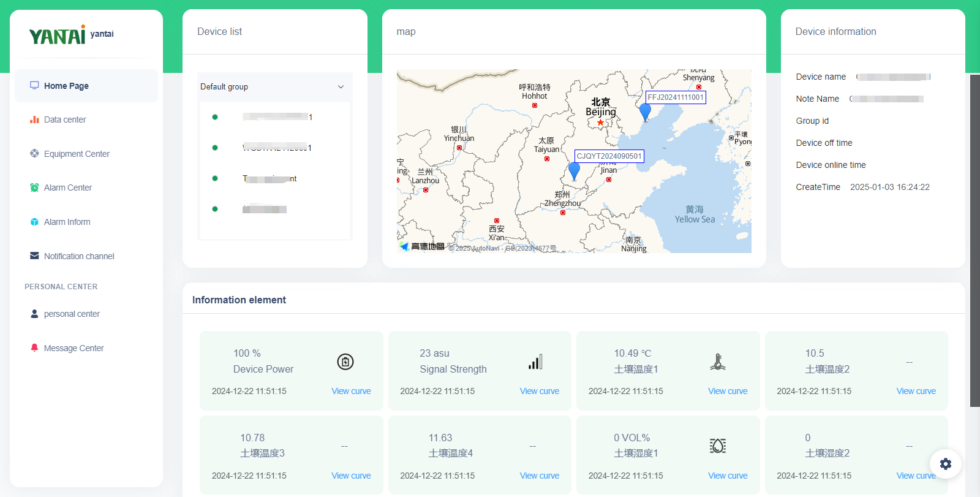Click the personal center user icon
The image size is (980, 497).
[34, 313]
